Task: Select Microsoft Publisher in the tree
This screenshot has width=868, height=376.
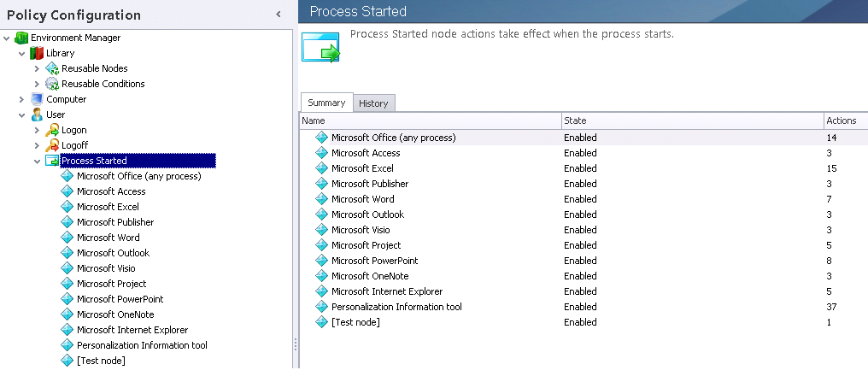Action: pos(115,222)
